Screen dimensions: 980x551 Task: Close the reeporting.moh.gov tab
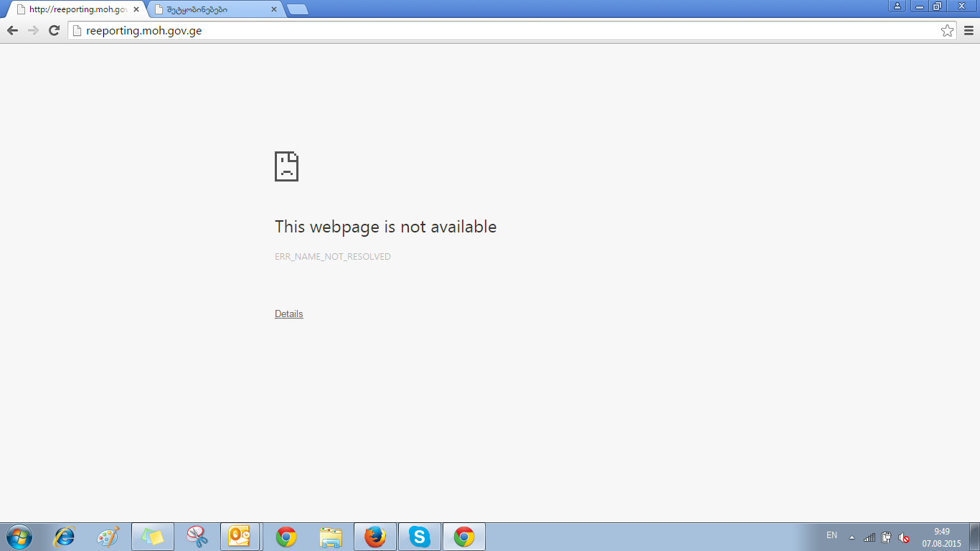[136, 9]
